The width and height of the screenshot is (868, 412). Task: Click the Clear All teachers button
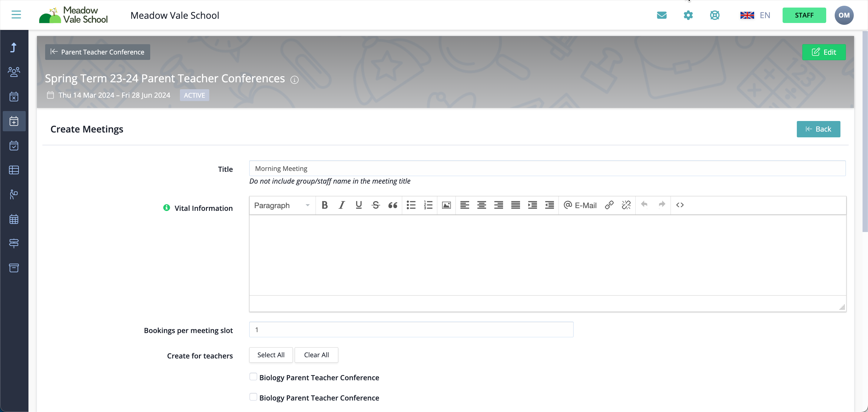coord(316,355)
